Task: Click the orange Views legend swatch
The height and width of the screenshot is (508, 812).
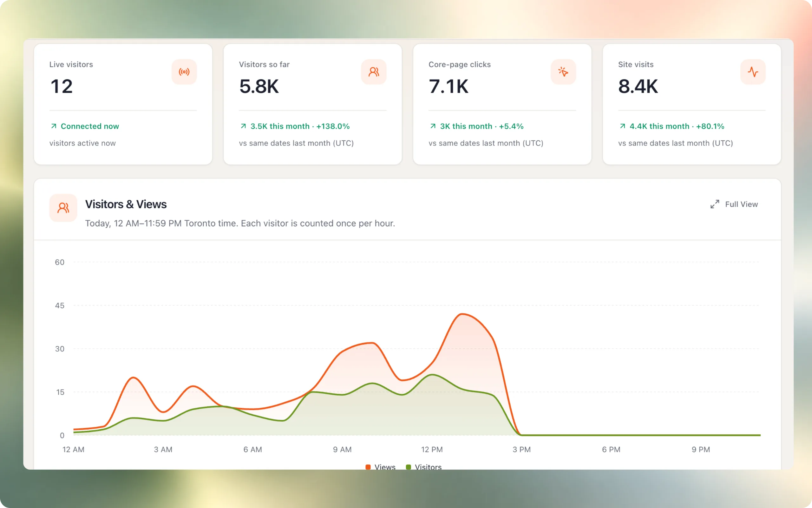Action: tap(368, 467)
